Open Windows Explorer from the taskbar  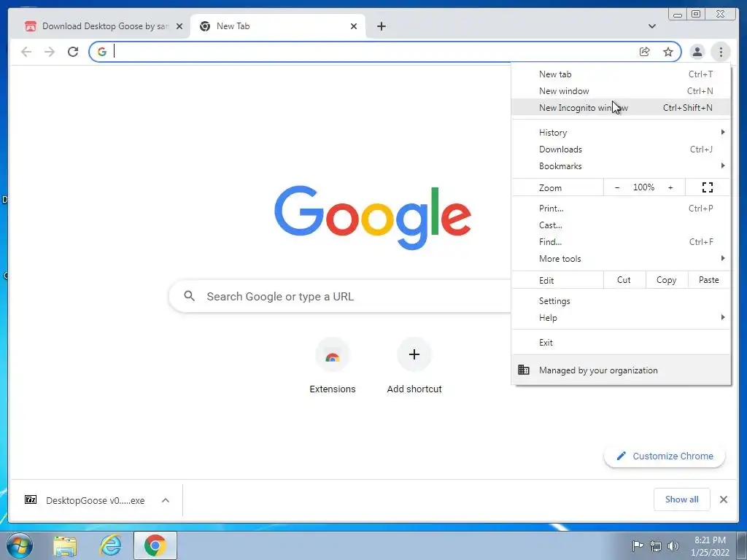click(65, 545)
